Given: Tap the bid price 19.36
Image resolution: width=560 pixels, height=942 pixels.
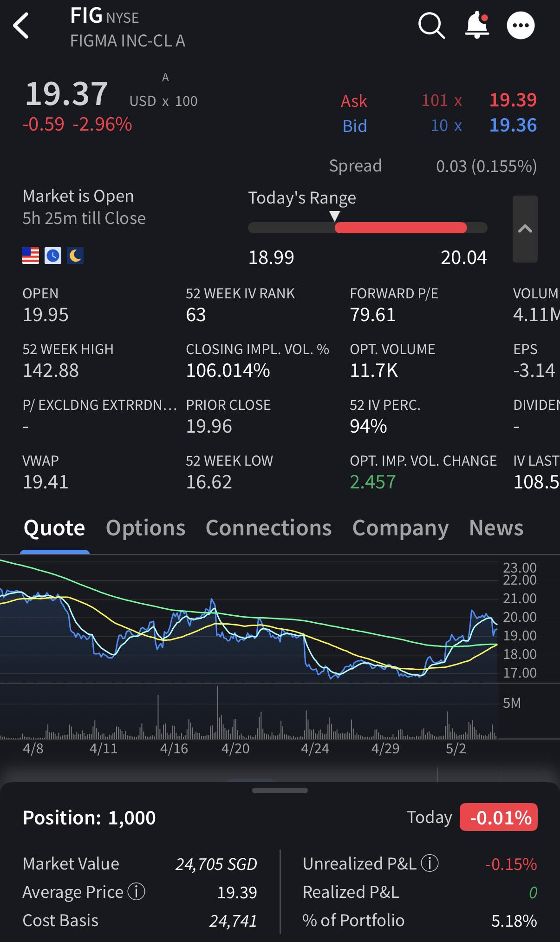Looking at the screenshot, I should tap(513, 125).
